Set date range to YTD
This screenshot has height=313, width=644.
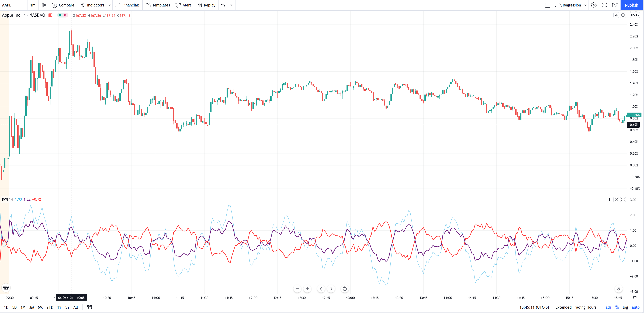pyautogui.click(x=50, y=307)
